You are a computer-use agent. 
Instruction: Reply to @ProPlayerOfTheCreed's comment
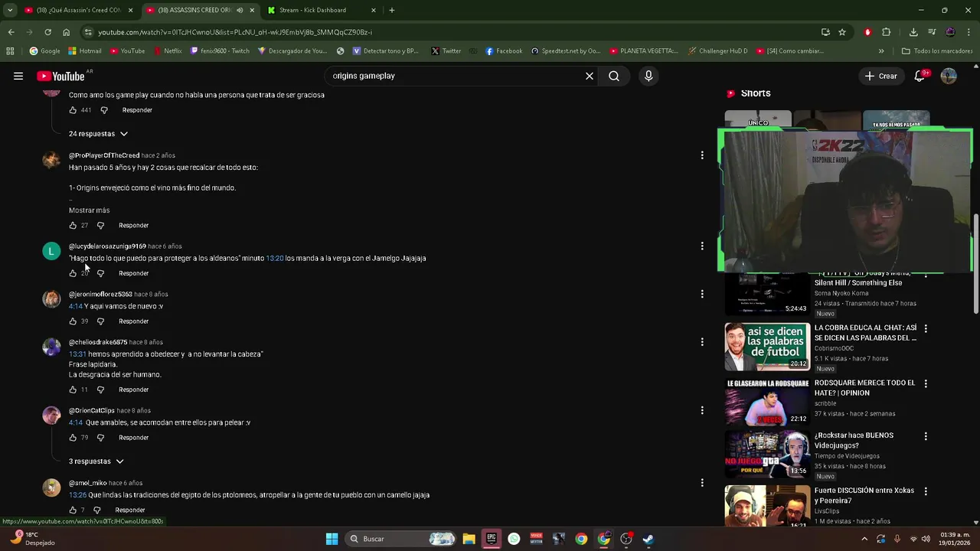coord(134,226)
